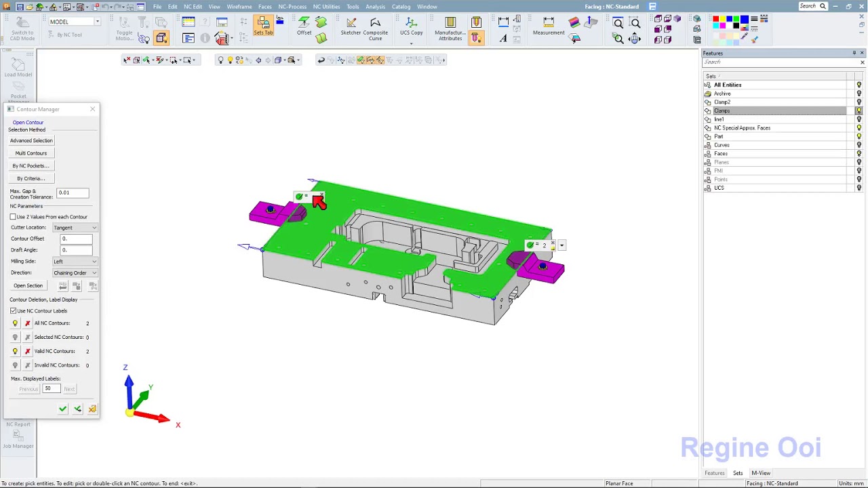The image size is (868, 488).
Task: Click the pan/rotate mouse icon
Action: (635, 39)
